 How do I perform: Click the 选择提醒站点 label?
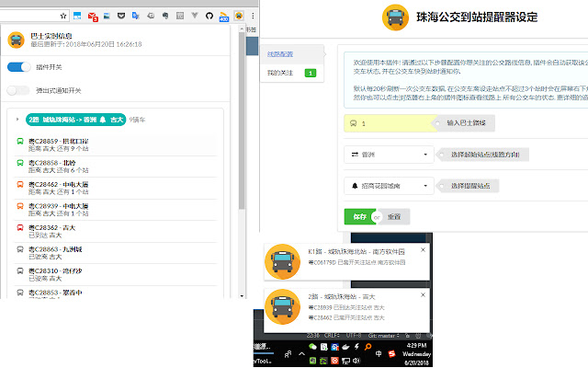coord(470,186)
